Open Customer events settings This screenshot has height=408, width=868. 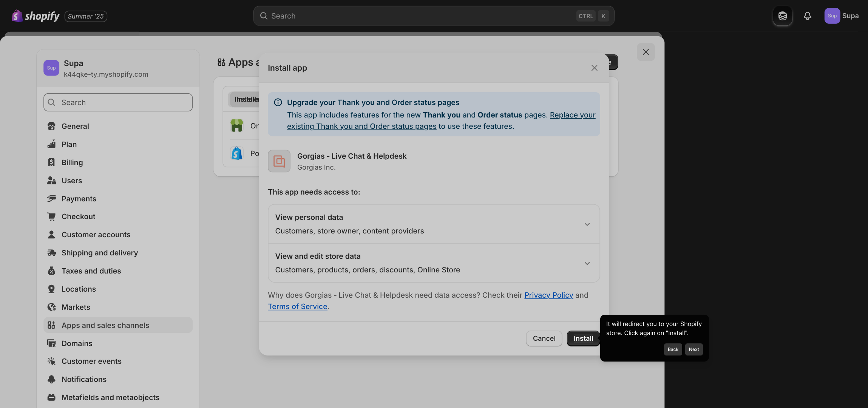(x=118, y=361)
